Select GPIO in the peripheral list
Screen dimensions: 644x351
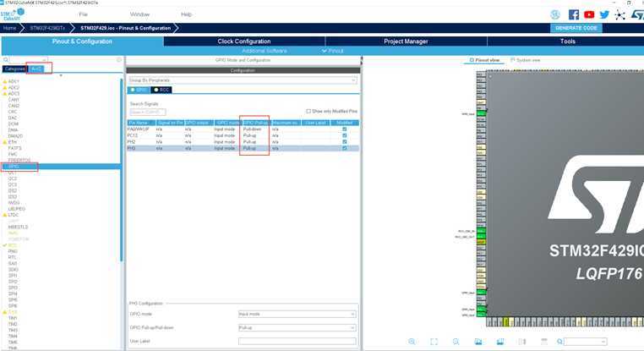pyautogui.click(x=60, y=167)
